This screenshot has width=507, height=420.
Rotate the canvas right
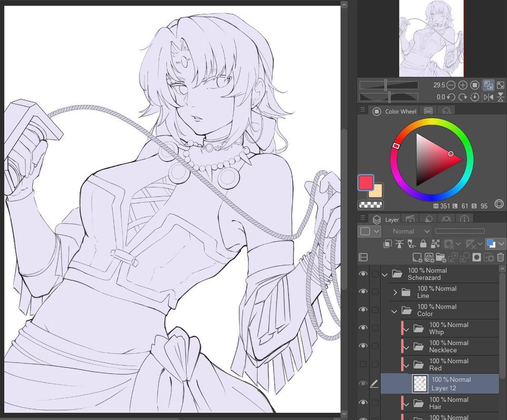(x=463, y=97)
